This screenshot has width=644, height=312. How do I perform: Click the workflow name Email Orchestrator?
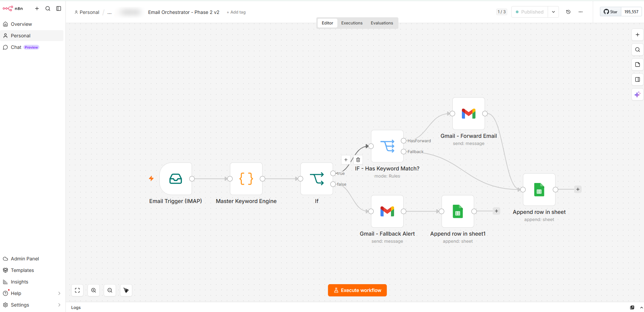click(x=183, y=12)
